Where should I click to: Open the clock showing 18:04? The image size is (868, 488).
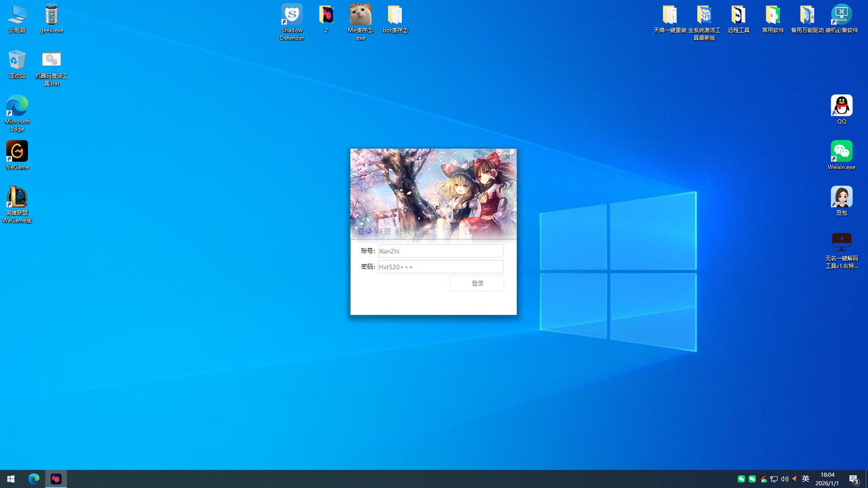[x=827, y=479]
